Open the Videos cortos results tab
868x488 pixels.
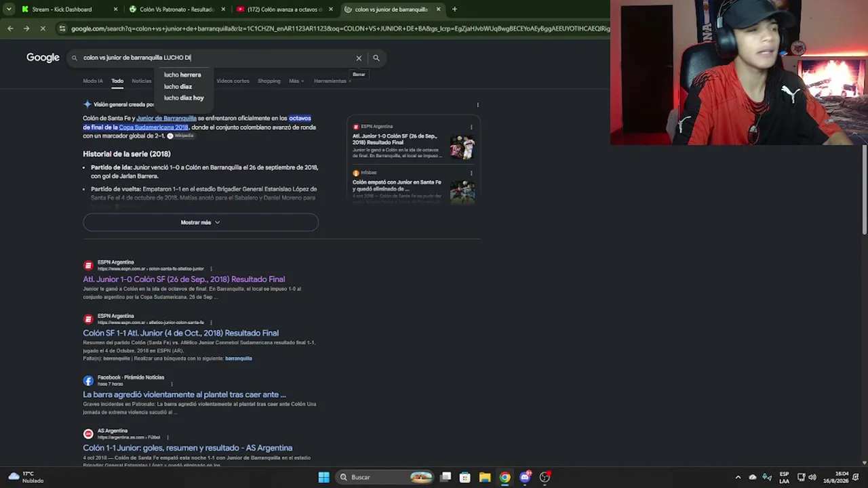click(233, 81)
